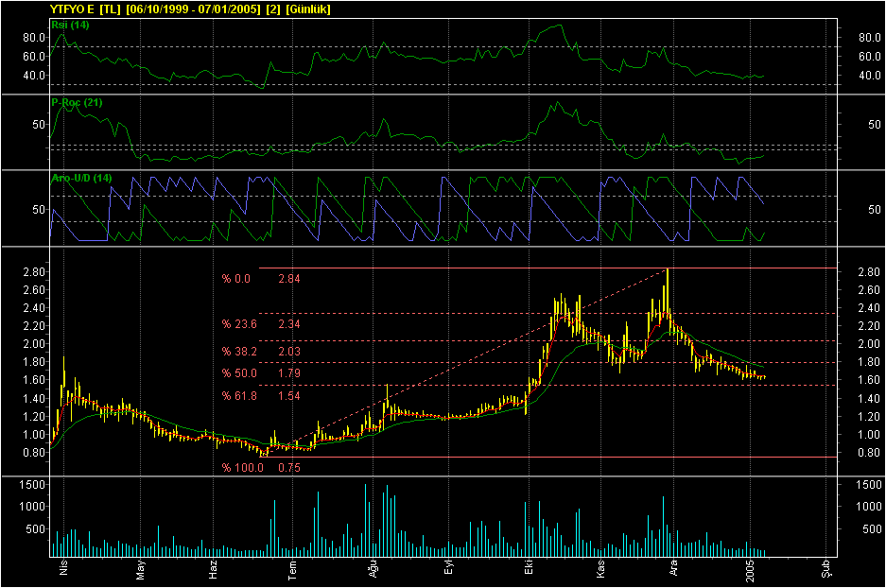Select the % 23.6 retracement label

point(239,324)
